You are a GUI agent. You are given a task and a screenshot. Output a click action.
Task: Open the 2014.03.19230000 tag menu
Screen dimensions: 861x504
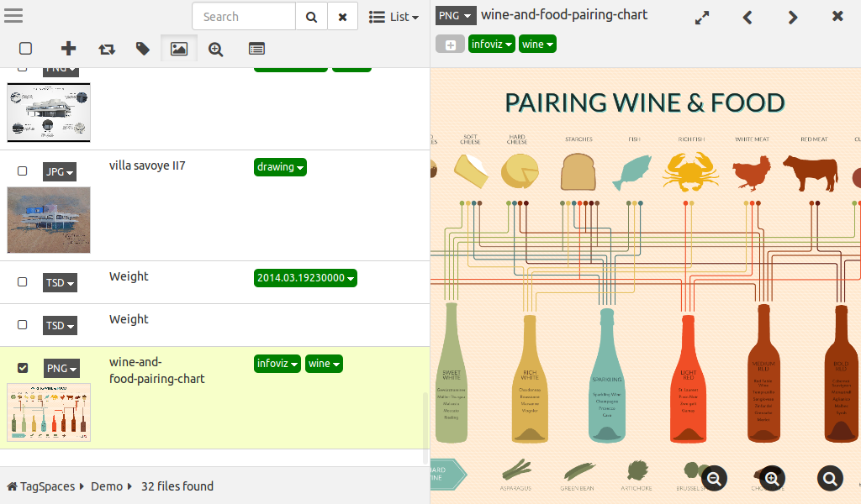pyautogui.click(x=305, y=278)
